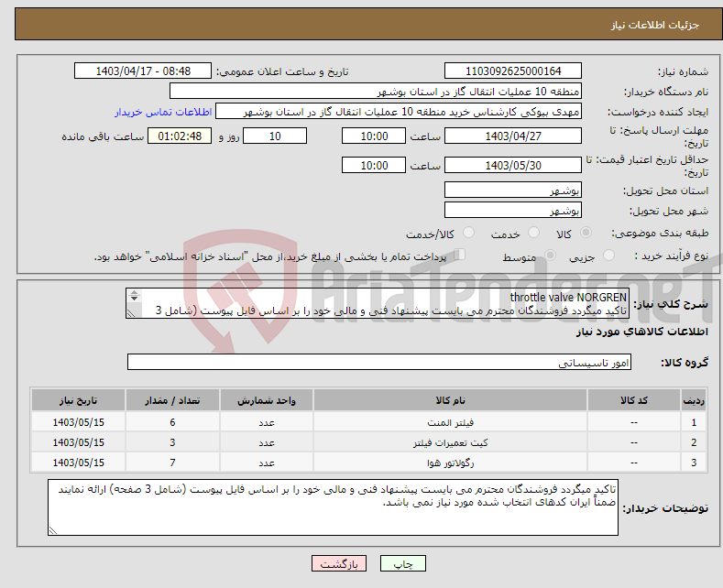Viewport: 723px width, 588px height.
Task: Click the delivery city field شهر محل تحویل
Action: (x=513, y=210)
